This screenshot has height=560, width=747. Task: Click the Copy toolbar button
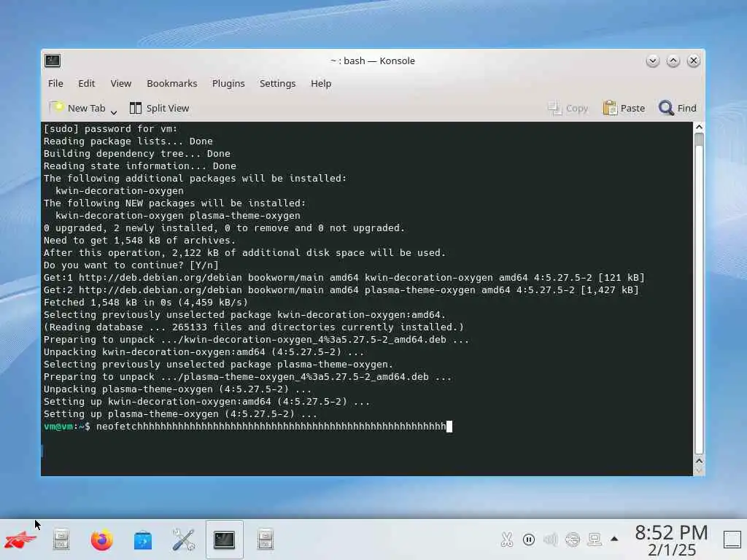[568, 108]
